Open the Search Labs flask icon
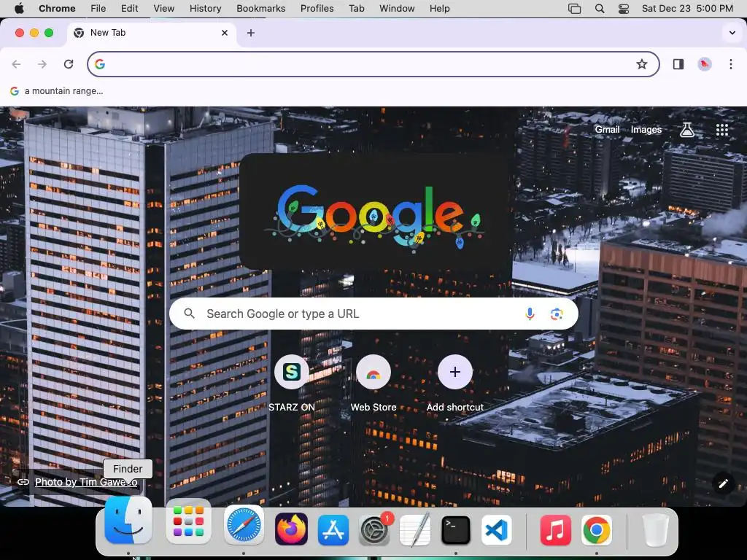 686,130
